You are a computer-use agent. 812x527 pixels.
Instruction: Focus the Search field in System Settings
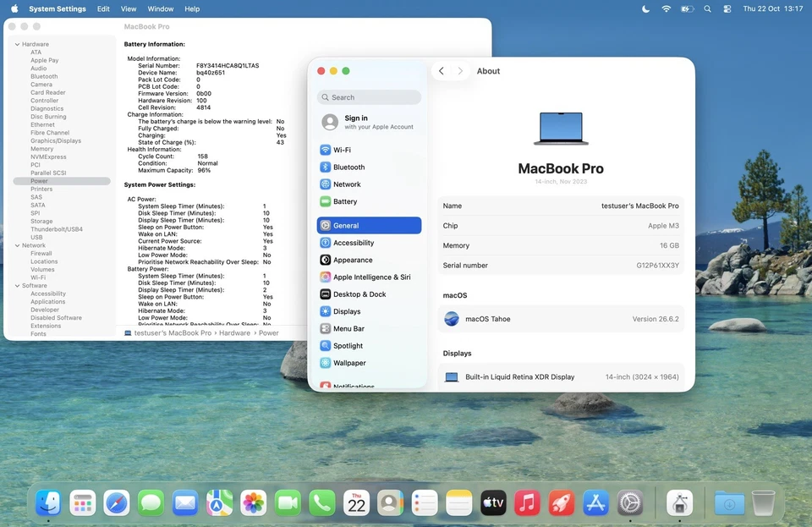pos(369,97)
